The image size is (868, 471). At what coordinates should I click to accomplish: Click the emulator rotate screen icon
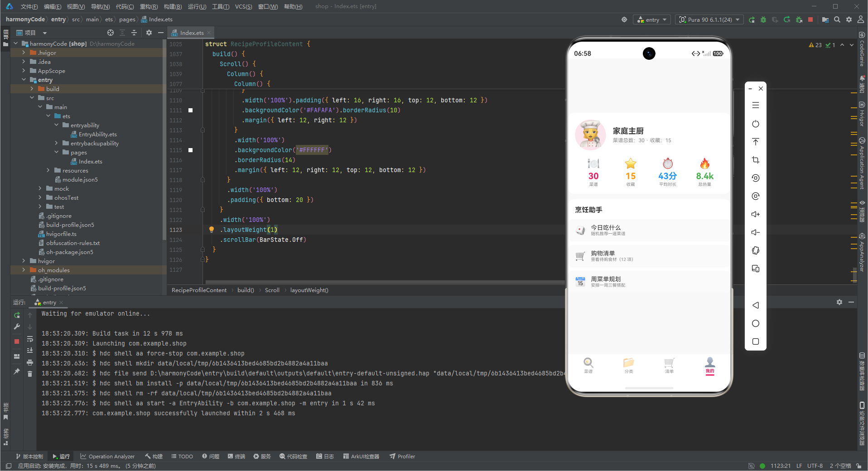[x=756, y=250]
